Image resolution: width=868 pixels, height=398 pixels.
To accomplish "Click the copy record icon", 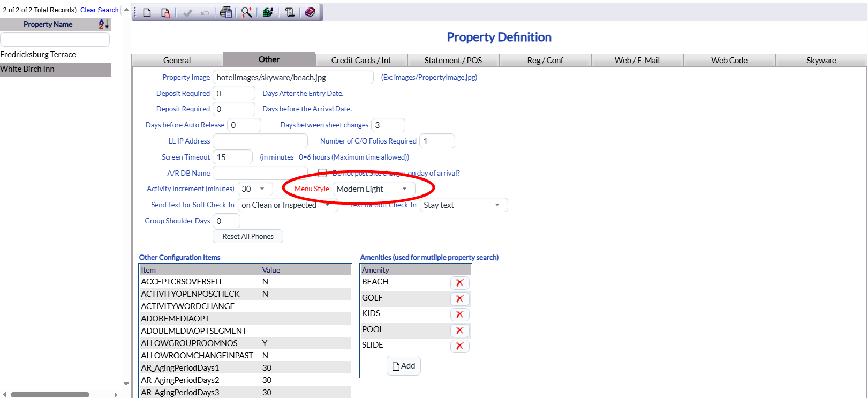I will point(165,13).
